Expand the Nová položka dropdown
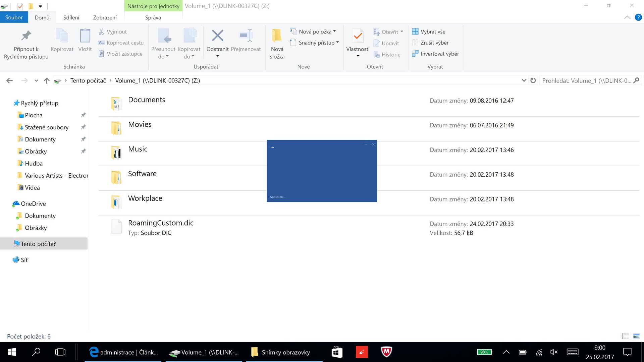The width and height of the screenshot is (644, 362). [x=315, y=32]
